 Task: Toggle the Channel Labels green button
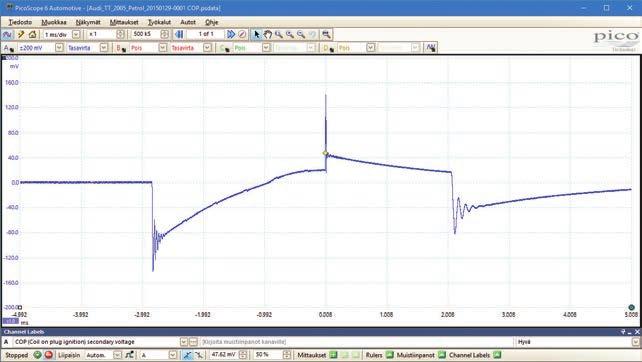coord(497,355)
